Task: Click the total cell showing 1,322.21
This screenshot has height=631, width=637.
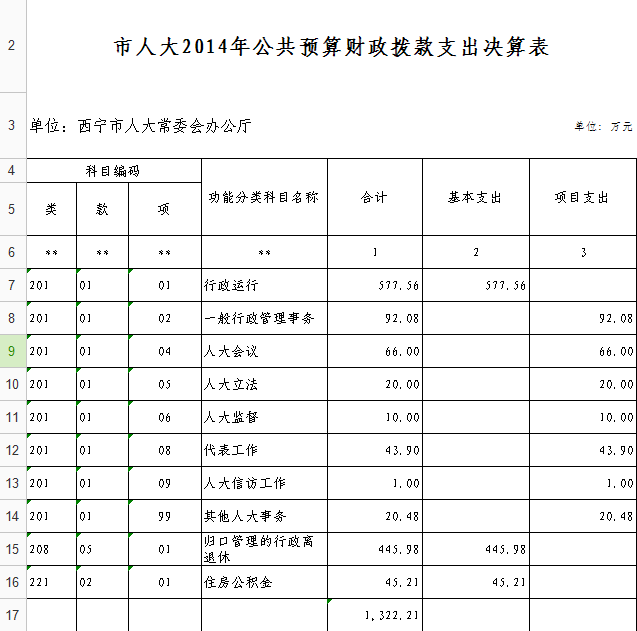Action: click(x=374, y=614)
